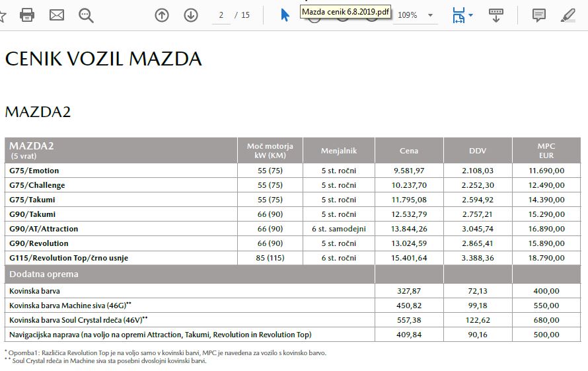Screen dimensions: 588x371
Task: Click the footnote about Soul Crystal rdeča
Action: (106, 361)
